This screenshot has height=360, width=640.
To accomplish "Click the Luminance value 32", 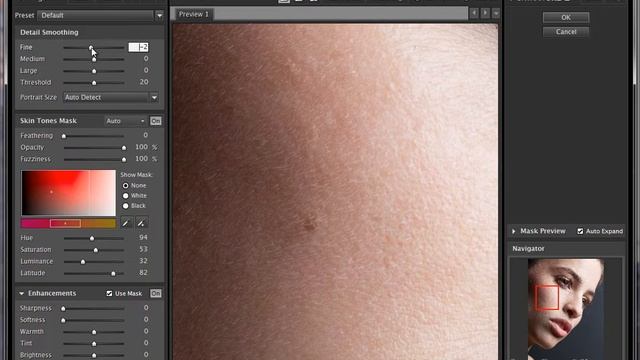I will (143, 261).
